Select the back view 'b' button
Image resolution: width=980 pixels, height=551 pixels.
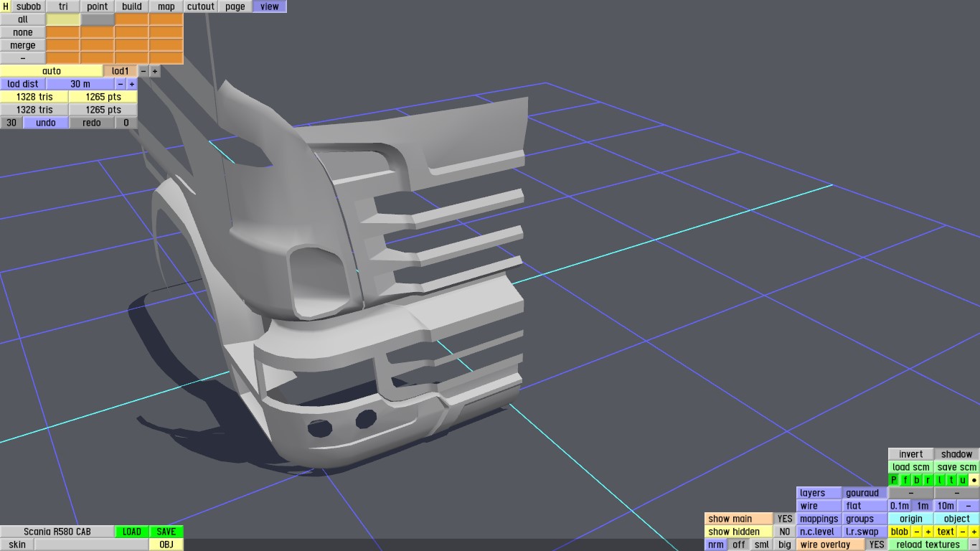pyautogui.click(x=917, y=480)
